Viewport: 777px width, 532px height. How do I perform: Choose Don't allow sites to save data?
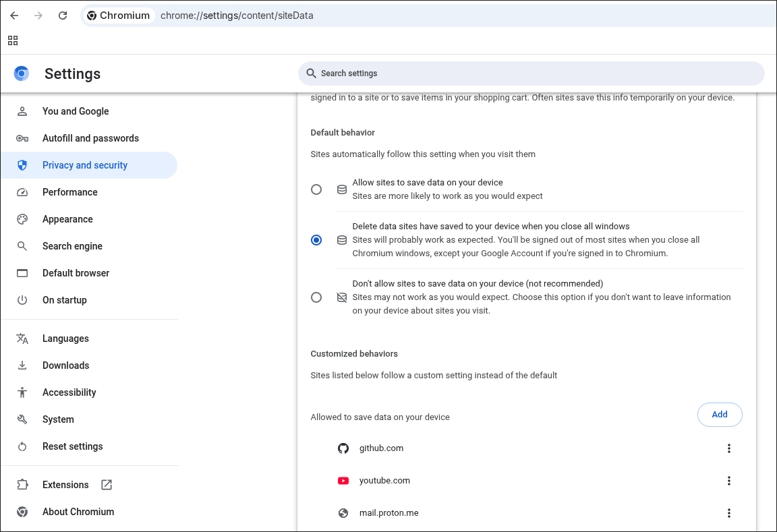tap(316, 297)
